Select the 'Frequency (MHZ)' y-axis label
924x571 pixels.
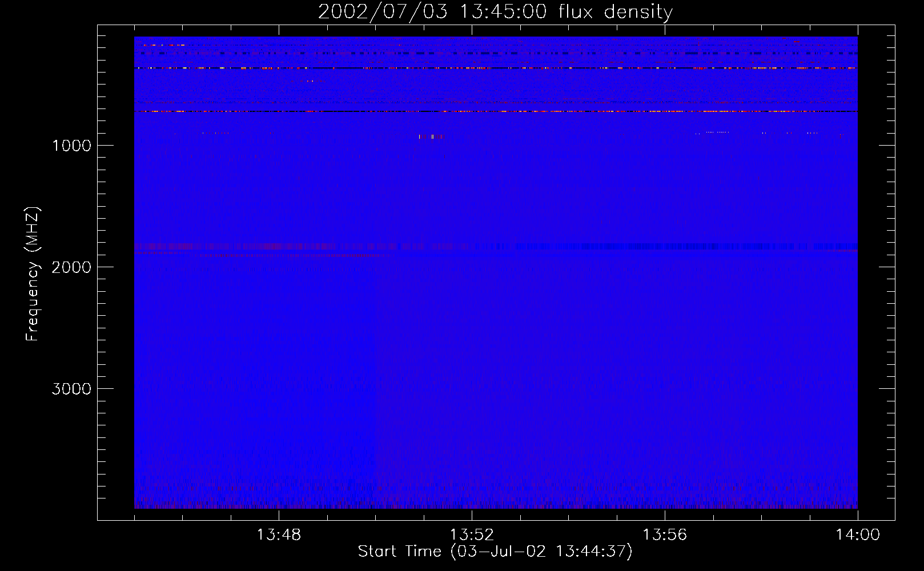33,274
